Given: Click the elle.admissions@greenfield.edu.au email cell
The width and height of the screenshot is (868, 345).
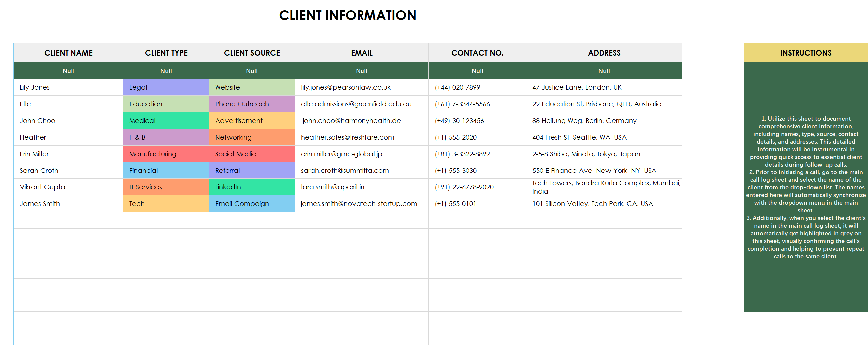Looking at the screenshot, I should pyautogui.click(x=362, y=104).
